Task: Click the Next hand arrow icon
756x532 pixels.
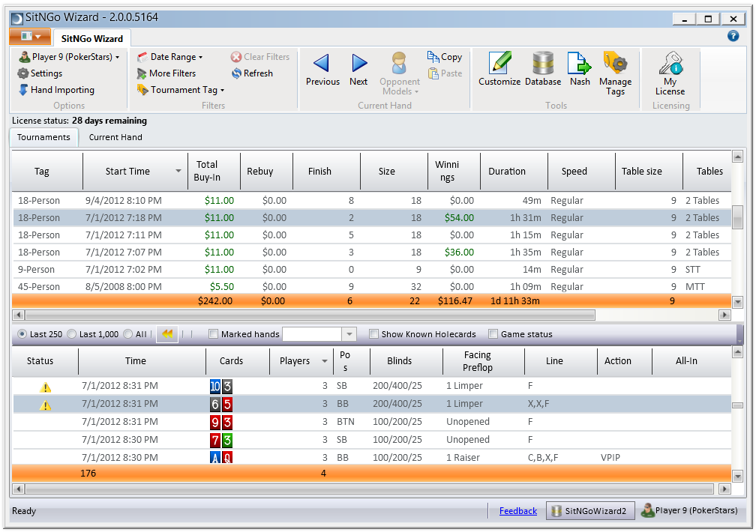Action: (x=359, y=64)
